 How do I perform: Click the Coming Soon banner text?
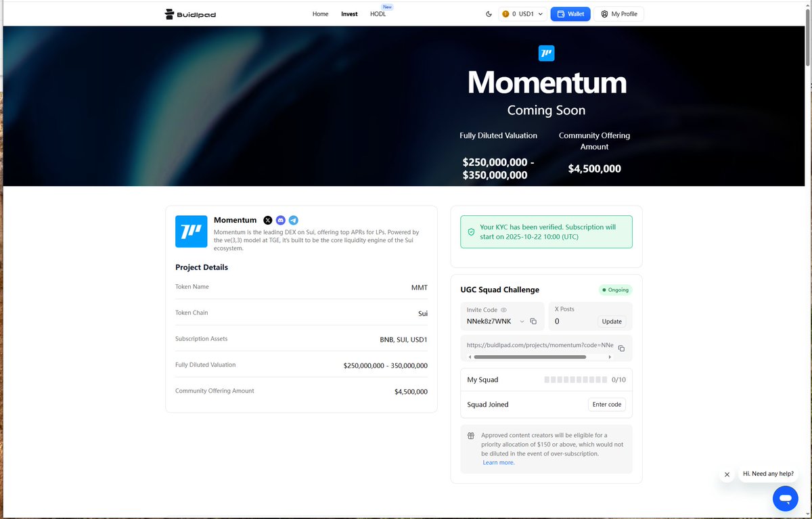click(546, 110)
